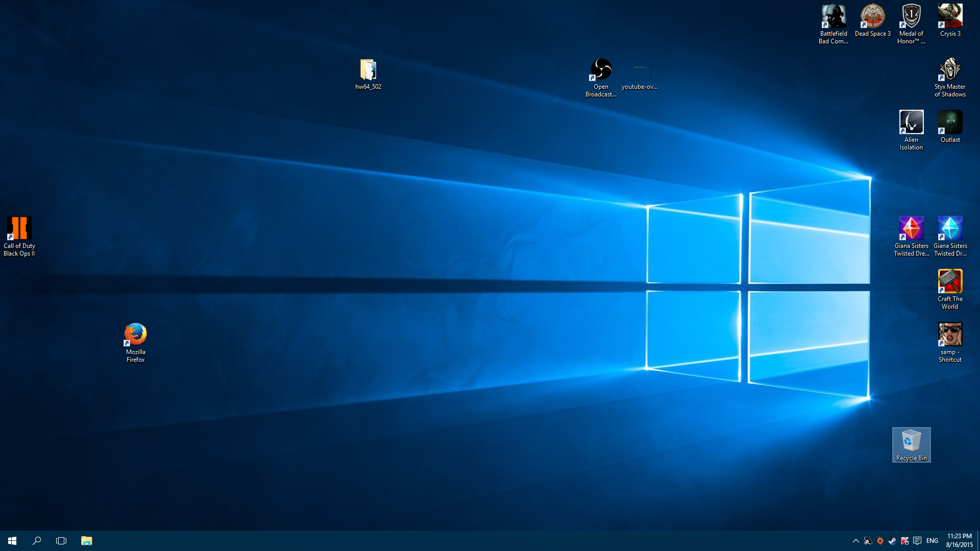Image resolution: width=980 pixels, height=551 pixels.
Task: Click the Origin tray icon
Action: [880, 541]
